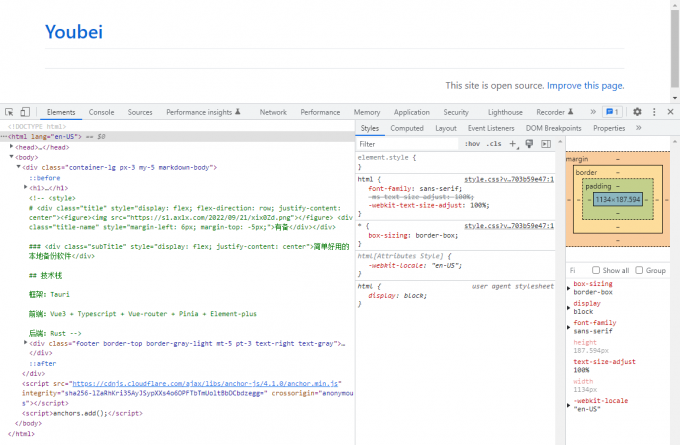Select the ::after pseudo-element row
The image size is (680, 445).
pos(42,363)
